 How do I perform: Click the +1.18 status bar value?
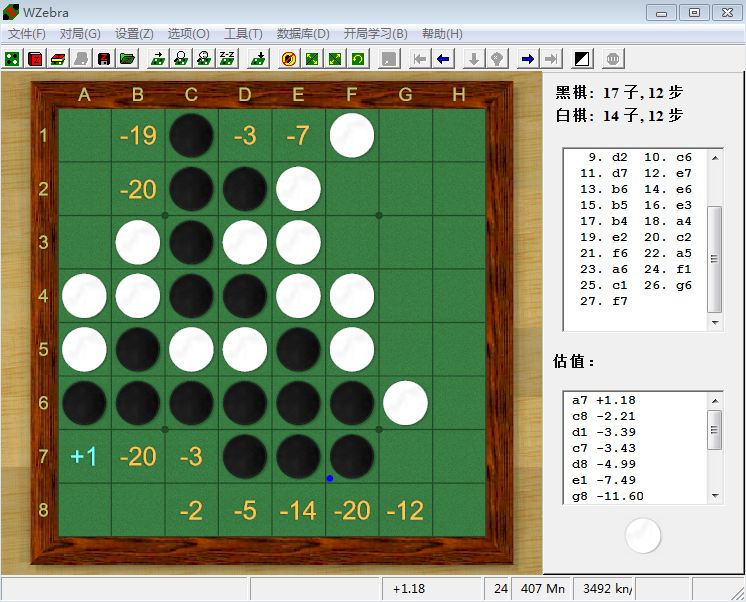tap(409, 589)
